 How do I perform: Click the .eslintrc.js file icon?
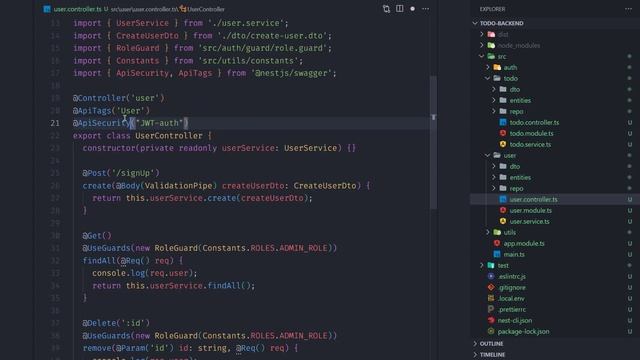(x=491, y=276)
